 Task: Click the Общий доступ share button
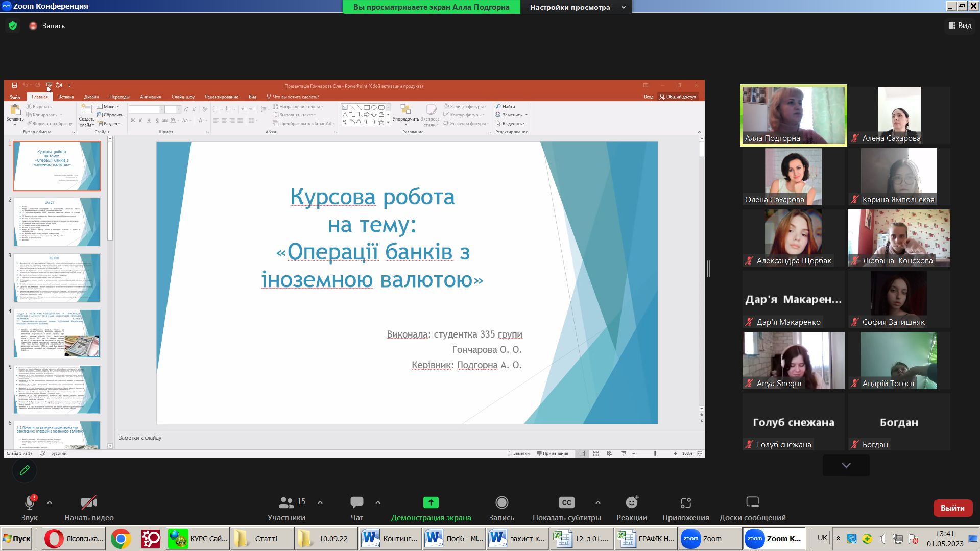coord(678,97)
